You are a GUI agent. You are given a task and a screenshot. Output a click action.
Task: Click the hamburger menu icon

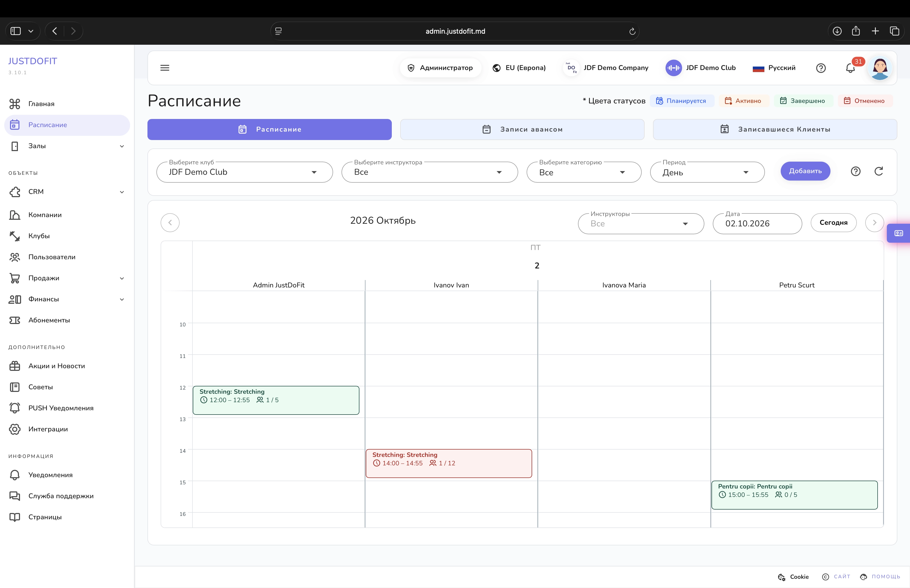[x=165, y=68]
